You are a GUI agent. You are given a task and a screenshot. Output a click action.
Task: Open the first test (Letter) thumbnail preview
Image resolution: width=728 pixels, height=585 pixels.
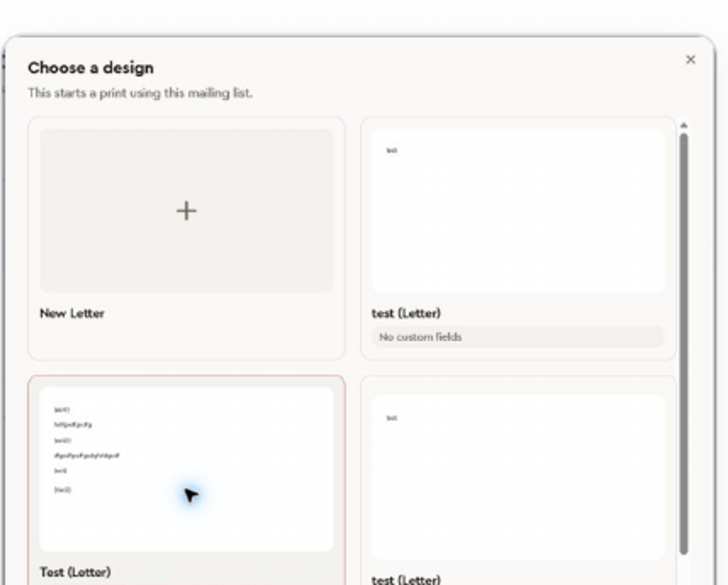[518, 210]
